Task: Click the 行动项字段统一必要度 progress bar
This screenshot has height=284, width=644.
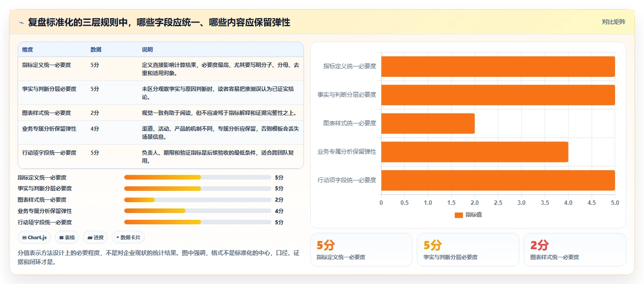Action: (198, 222)
